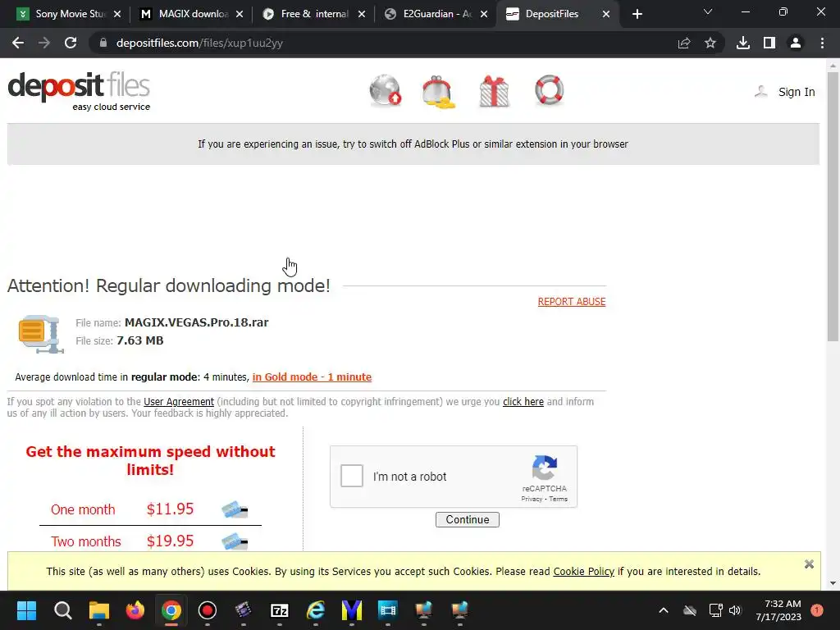Show hidden system tray icons
The width and height of the screenshot is (840, 630).
point(663,610)
